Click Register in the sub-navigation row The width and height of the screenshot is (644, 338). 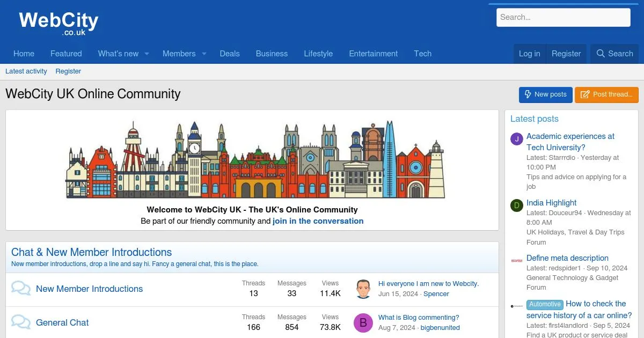click(x=68, y=71)
